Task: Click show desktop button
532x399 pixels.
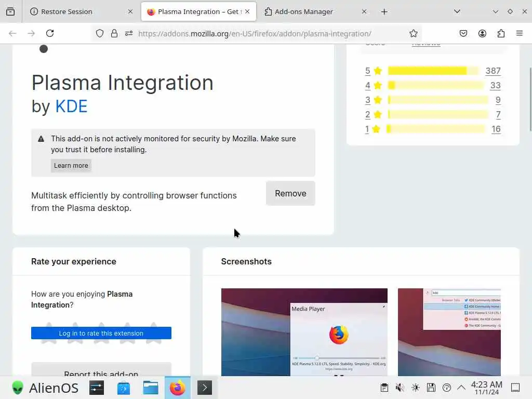Action: click(x=515, y=388)
